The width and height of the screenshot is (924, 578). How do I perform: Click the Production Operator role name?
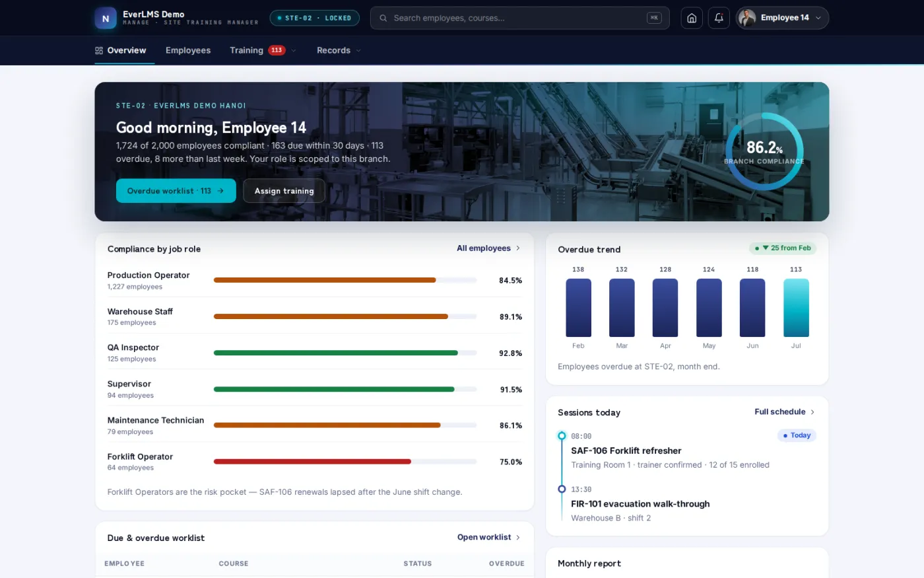click(148, 275)
